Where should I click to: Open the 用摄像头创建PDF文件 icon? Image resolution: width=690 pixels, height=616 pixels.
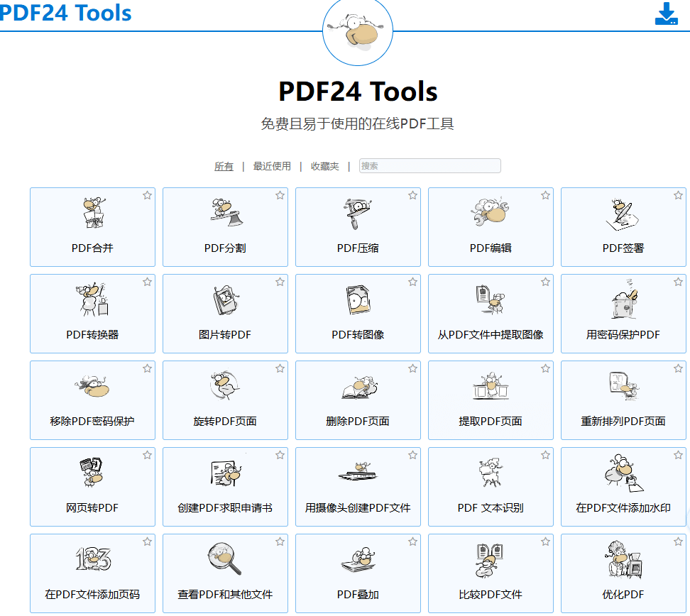click(358, 472)
